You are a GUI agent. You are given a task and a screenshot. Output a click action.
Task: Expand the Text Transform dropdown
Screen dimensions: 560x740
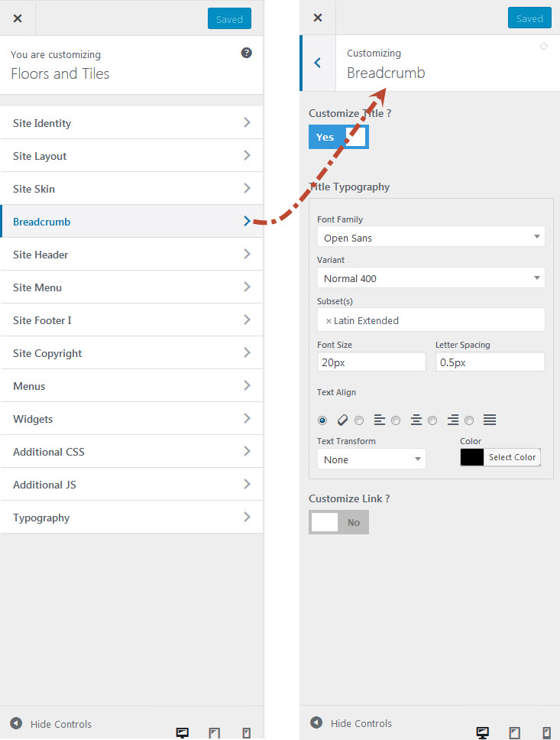pyautogui.click(x=371, y=459)
